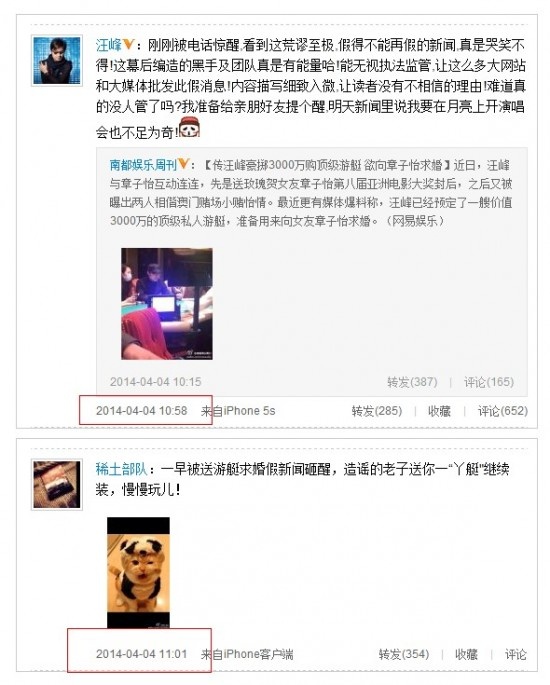This screenshot has height=685, width=550.
Task: Open 评论(165) on the quoted post
Action: [489, 382]
